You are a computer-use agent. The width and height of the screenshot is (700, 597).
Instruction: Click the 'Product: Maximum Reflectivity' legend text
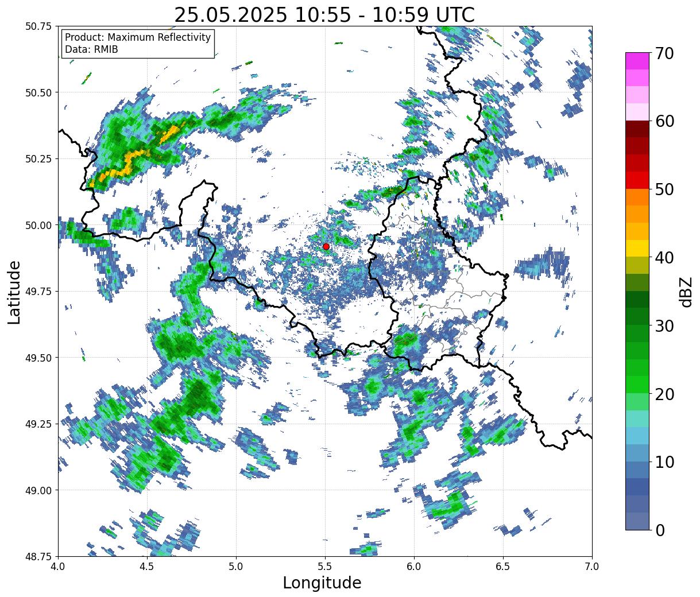[138, 37]
